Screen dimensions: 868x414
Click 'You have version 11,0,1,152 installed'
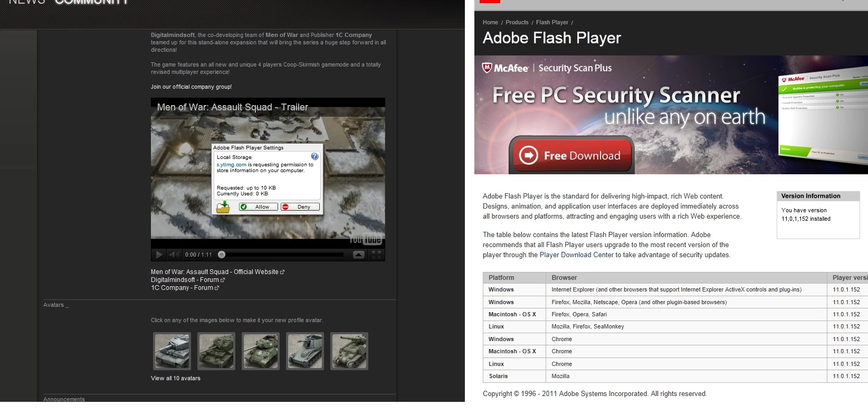(806, 214)
